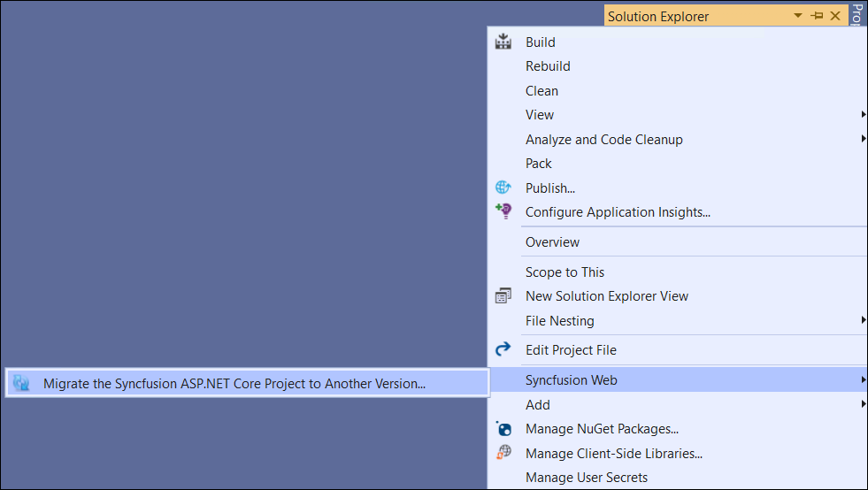The height and width of the screenshot is (490, 868).
Task: Close the Solution Explorer panel
Action: click(835, 16)
